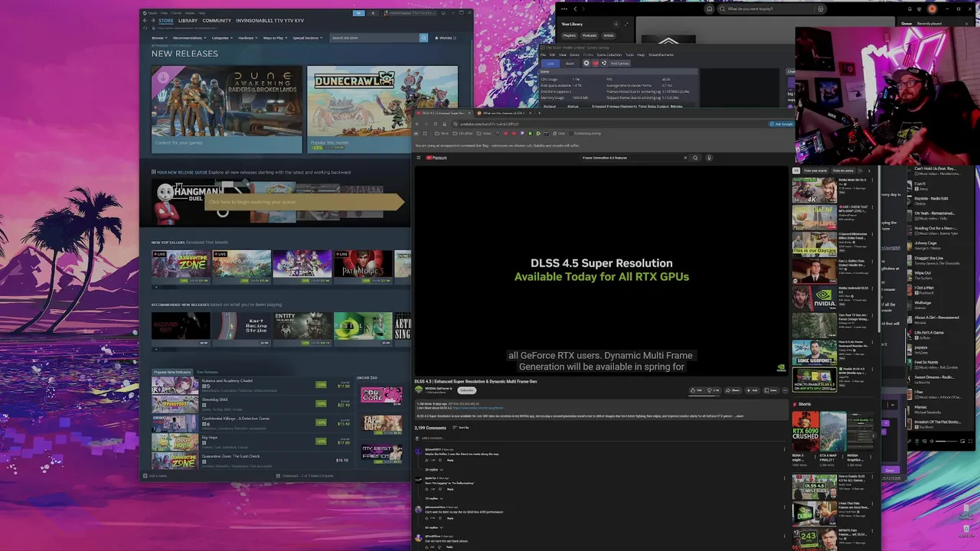Open the OBS File menu
This screenshot has height=551, width=980.
[543, 55]
